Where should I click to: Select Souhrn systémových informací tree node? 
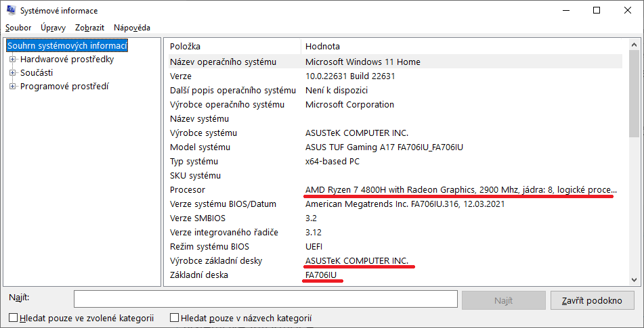[x=67, y=45]
